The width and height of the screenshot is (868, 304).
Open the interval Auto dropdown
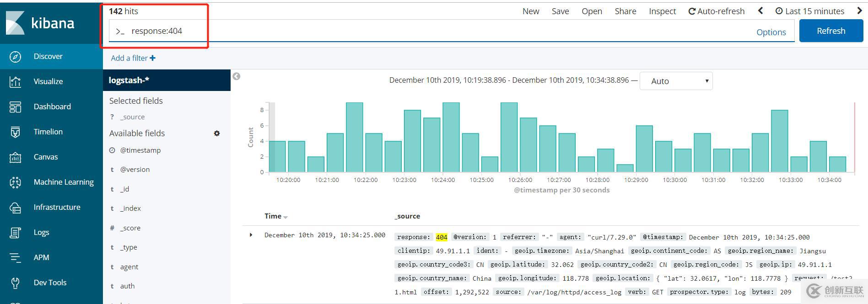676,81
